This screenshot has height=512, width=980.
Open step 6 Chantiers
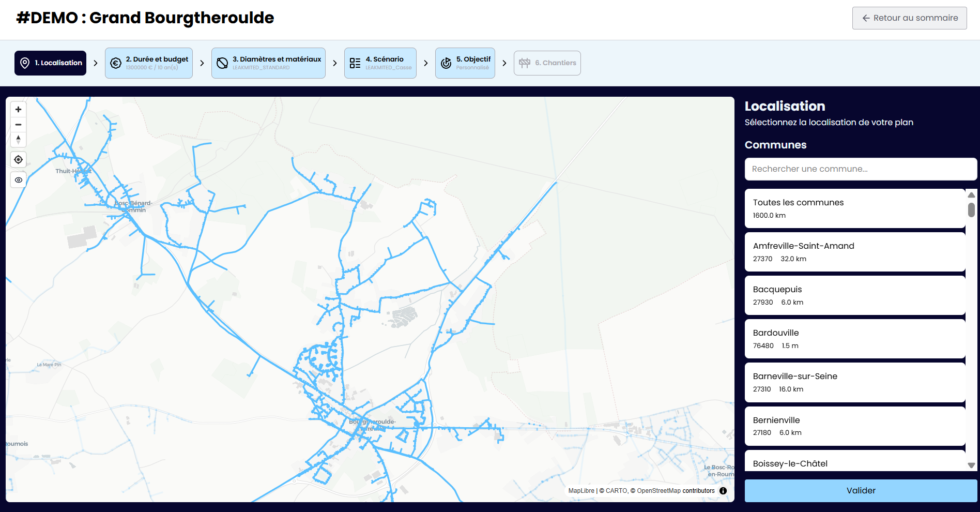[547, 63]
